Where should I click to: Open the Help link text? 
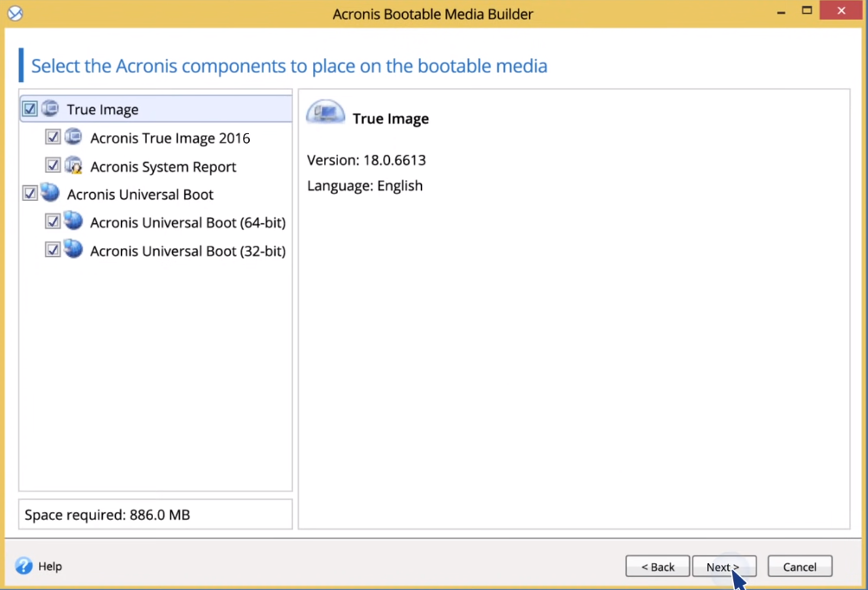point(50,566)
